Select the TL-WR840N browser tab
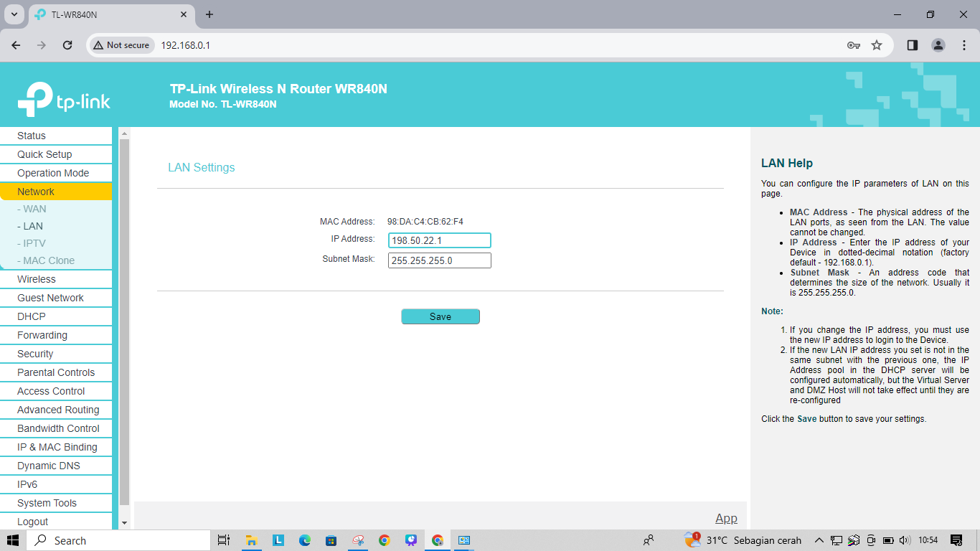 coord(111,15)
